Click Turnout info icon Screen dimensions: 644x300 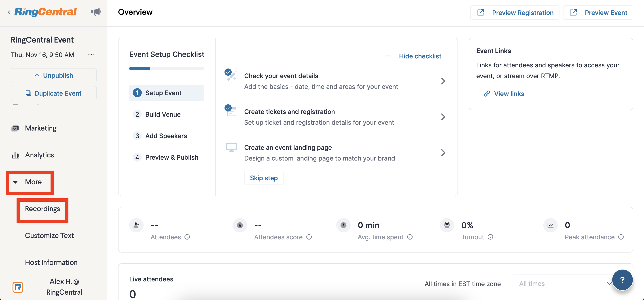[x=491, y=237]
